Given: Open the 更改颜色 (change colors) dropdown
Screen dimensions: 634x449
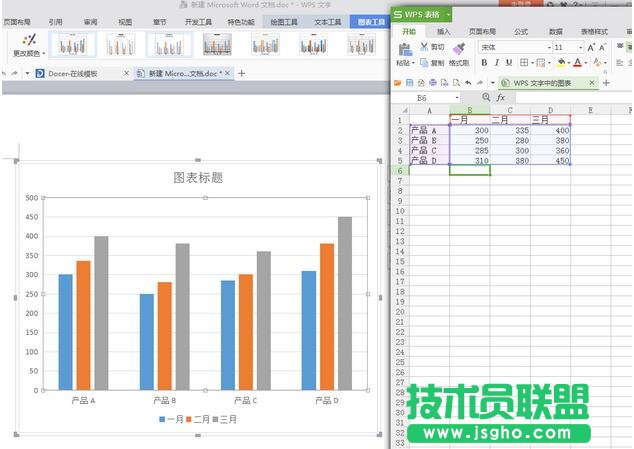Looking at the screenshot, I should point(29,45).
